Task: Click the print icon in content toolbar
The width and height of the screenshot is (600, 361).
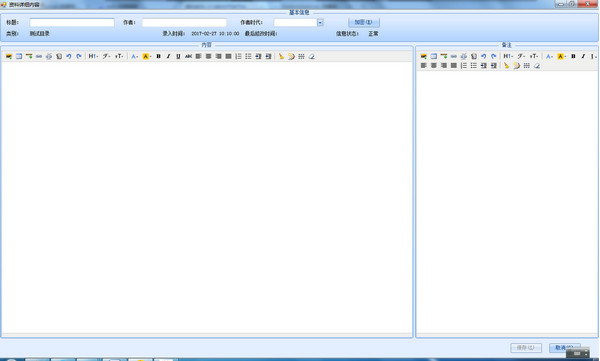Action: (x=49, y=56)
